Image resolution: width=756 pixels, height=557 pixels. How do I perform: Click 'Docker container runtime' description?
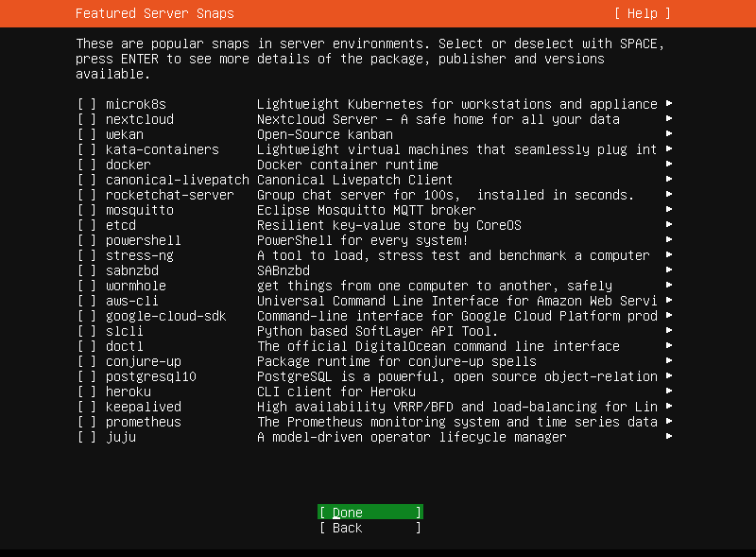click(347, 165)
